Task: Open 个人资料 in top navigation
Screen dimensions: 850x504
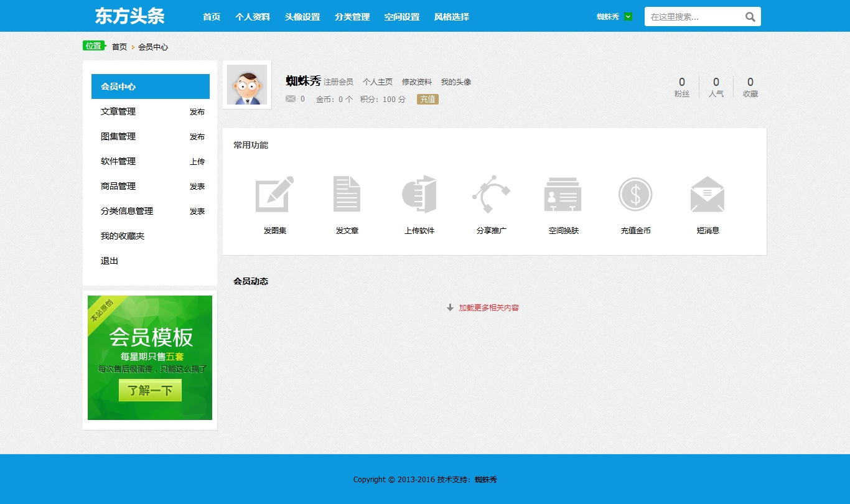Action: pos(253,17)
